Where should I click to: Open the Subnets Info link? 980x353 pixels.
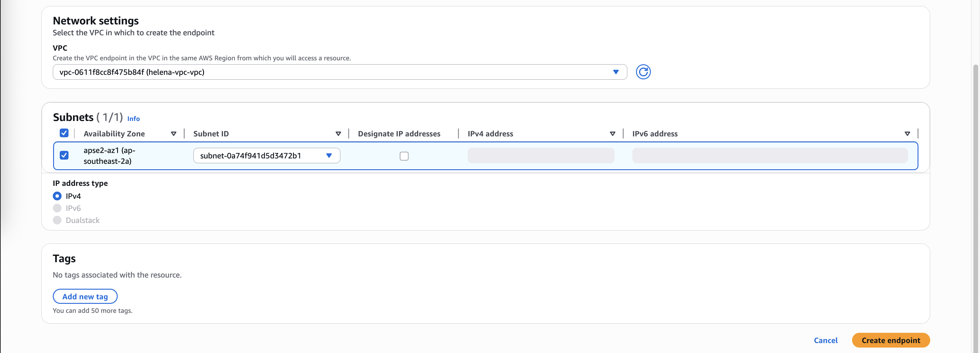click(133, 119)
